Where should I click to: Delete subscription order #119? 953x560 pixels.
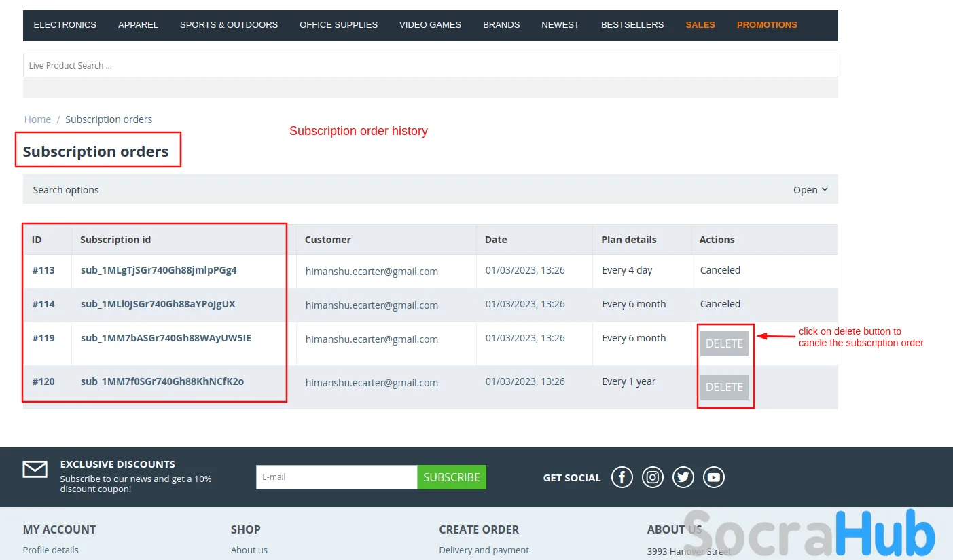(x=724, y=343)
